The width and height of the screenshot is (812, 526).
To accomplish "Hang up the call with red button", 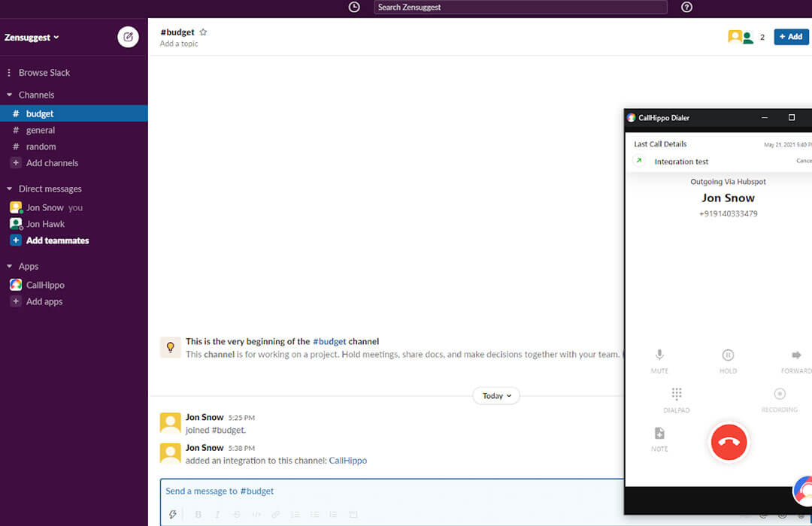I will point(729,442).
